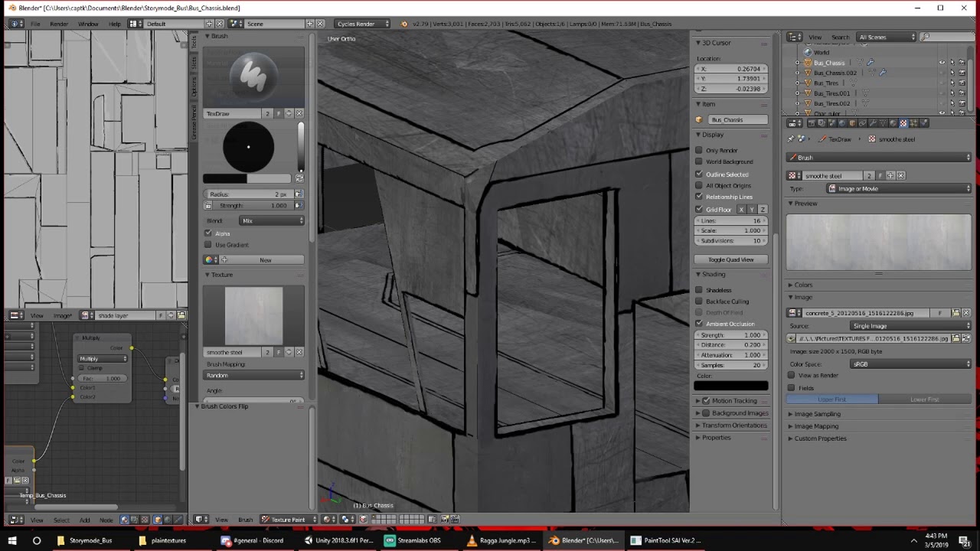The width and height of the screenshot is (980, 551).
Task: Click the Blender logo in the info header
Action: (404, 24)
